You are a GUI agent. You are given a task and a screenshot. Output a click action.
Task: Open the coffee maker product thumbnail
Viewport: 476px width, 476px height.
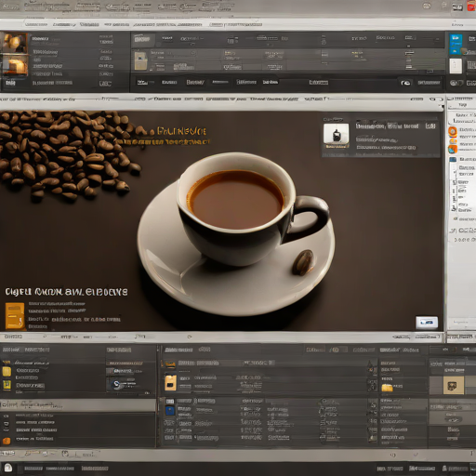click(x=336, y=136)
